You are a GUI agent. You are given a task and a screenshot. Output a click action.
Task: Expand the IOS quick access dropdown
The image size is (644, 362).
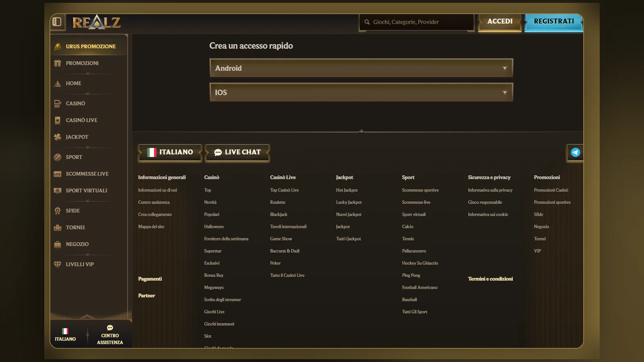click(x=361, y=92)
